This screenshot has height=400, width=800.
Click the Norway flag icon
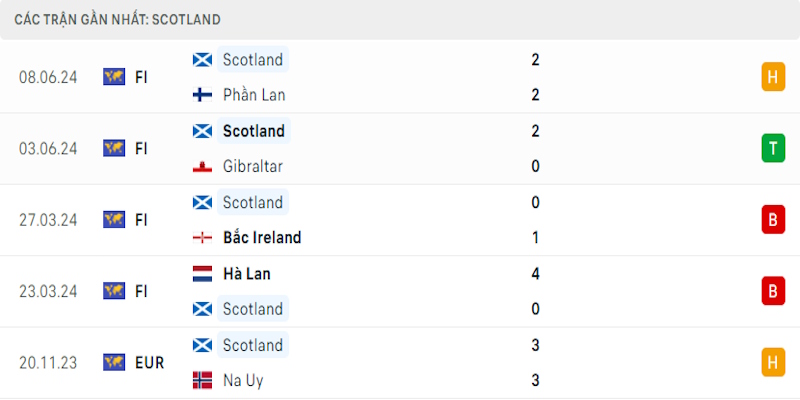pyautogui.click(x=202, y=381)
